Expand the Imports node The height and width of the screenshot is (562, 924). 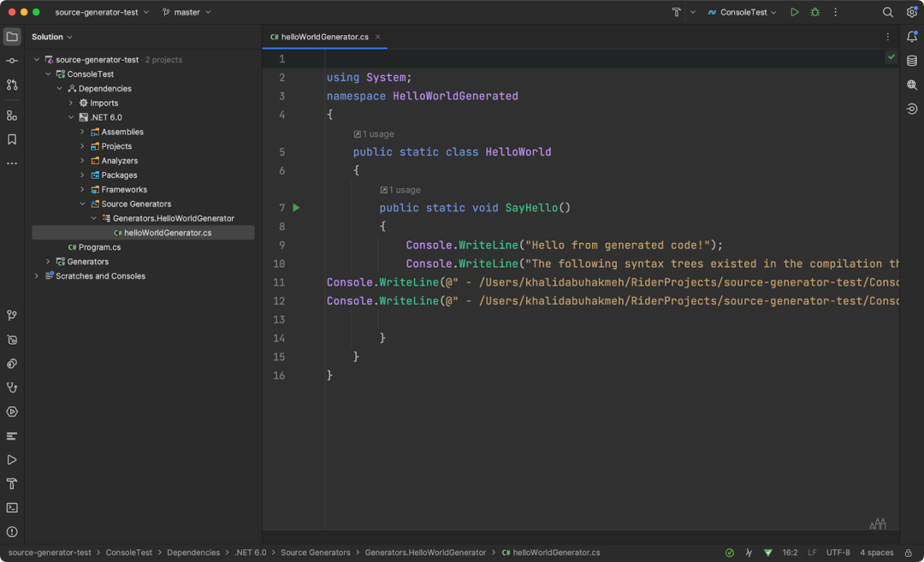[x=71, y=104]
